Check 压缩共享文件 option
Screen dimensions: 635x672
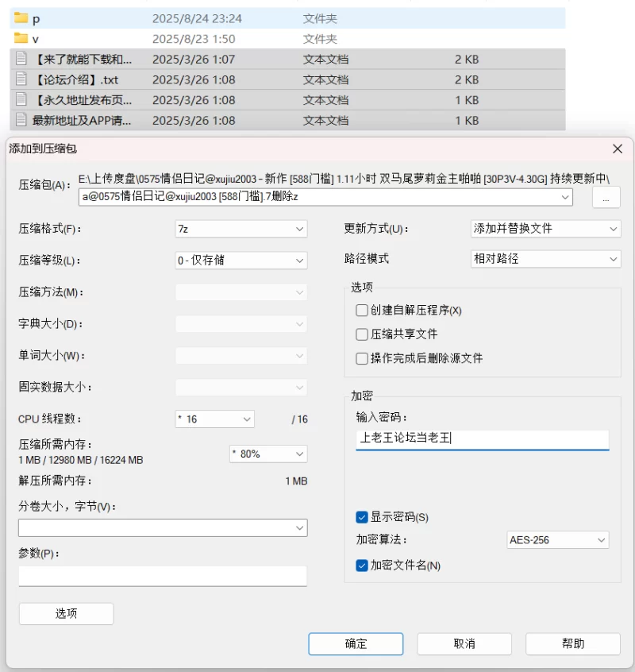pos(362,334)
